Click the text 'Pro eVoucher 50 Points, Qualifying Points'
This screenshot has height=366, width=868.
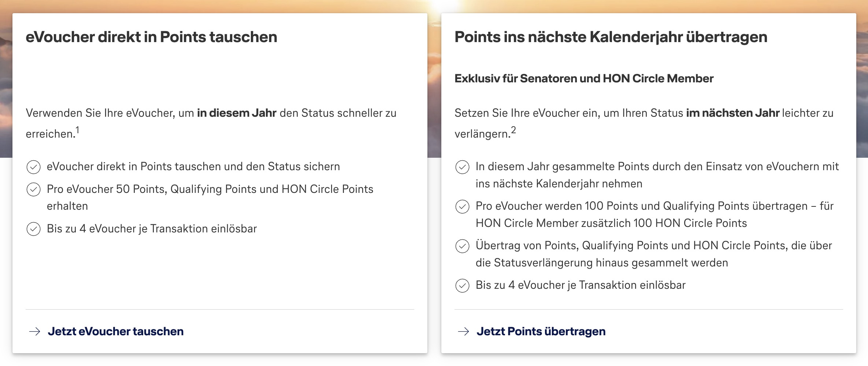point(210,189)
